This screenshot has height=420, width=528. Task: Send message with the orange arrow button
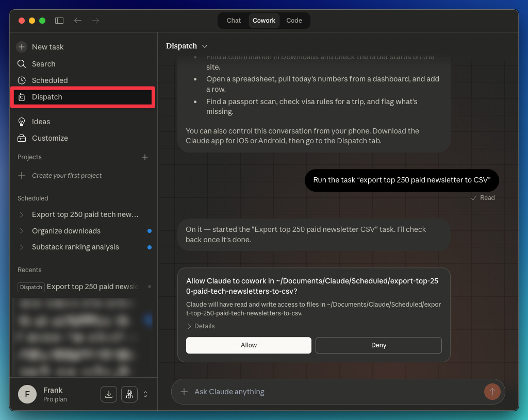pos(492,391)
